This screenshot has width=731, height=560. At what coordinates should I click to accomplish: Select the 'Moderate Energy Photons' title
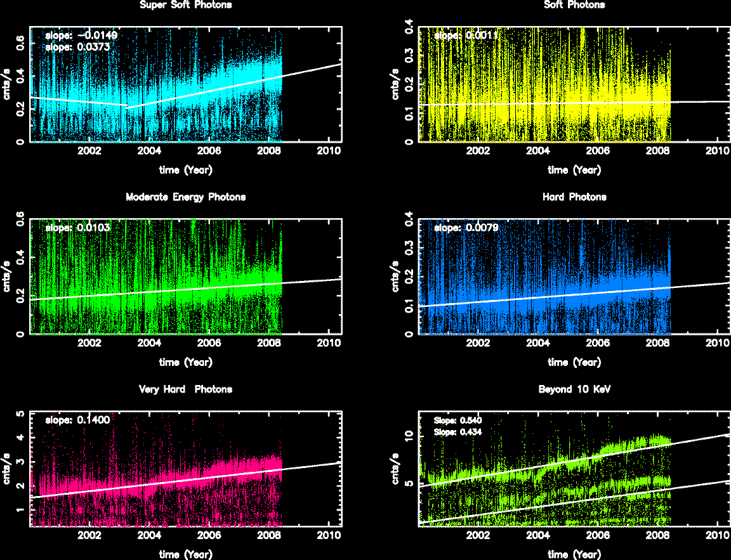(185, 197)
